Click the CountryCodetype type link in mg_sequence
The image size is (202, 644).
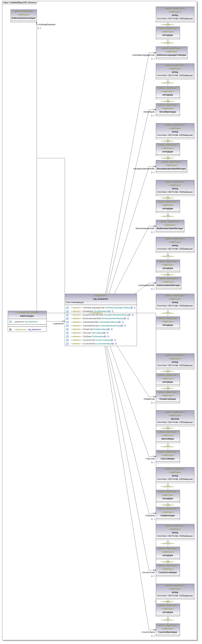tap(103, 340)
